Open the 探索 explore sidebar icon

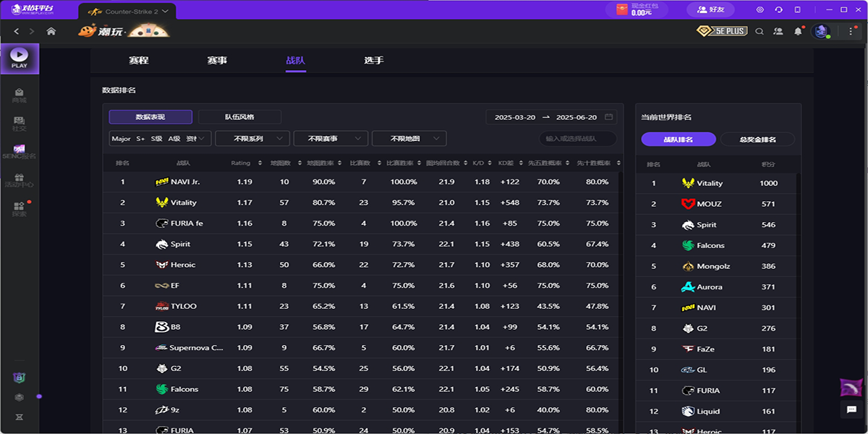[20, 209]
